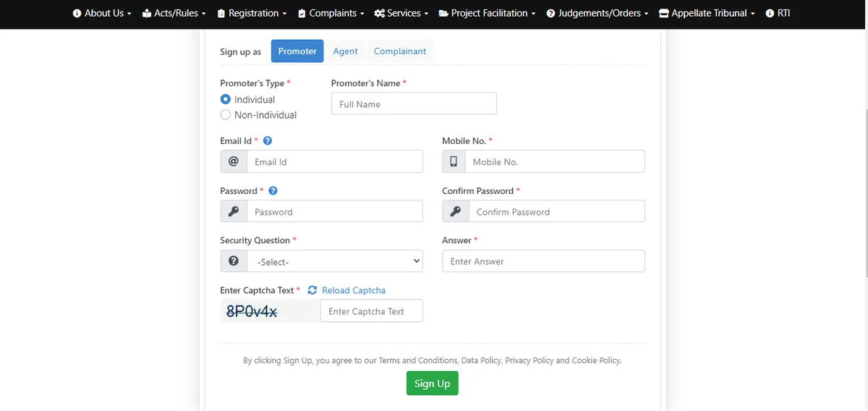Screen dimensions: 868x411
Task: Select the Individual promoter type
Action: [x=226, y=100]
